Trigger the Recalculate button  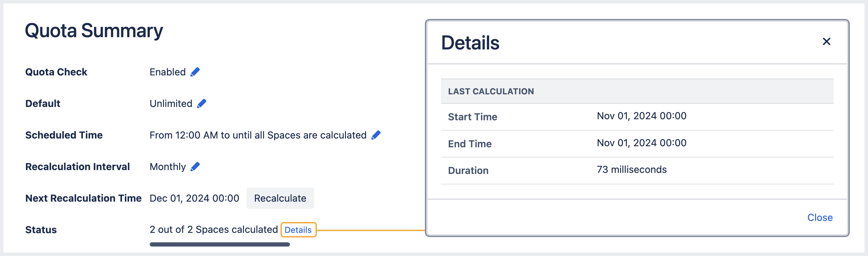[x=280, y=198]
